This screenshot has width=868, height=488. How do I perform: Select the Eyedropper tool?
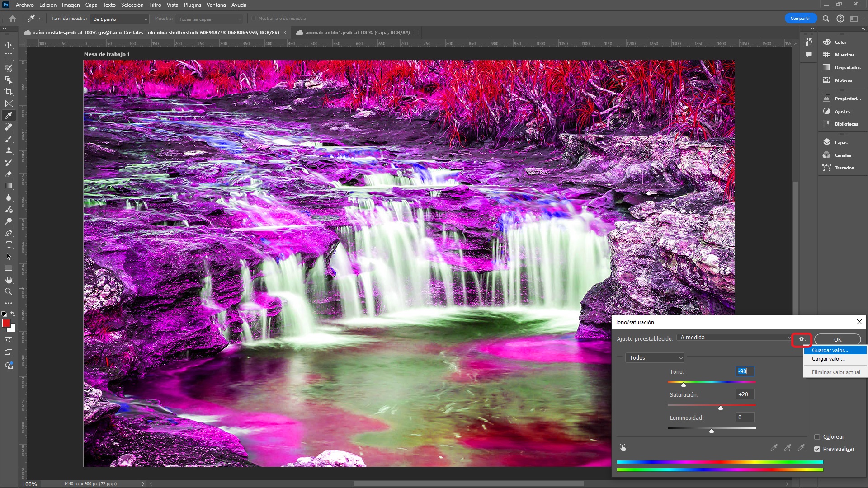point(9,115)
